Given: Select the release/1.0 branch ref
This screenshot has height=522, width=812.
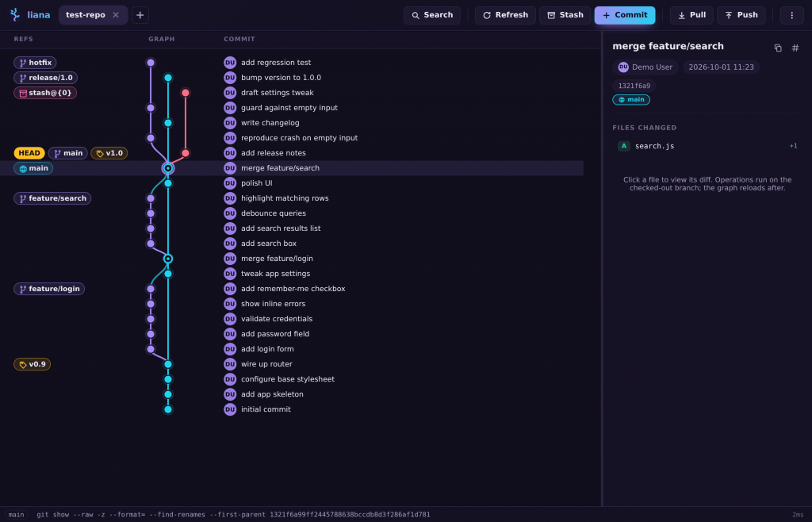Looking at the screenshot, I should (45, 78).
